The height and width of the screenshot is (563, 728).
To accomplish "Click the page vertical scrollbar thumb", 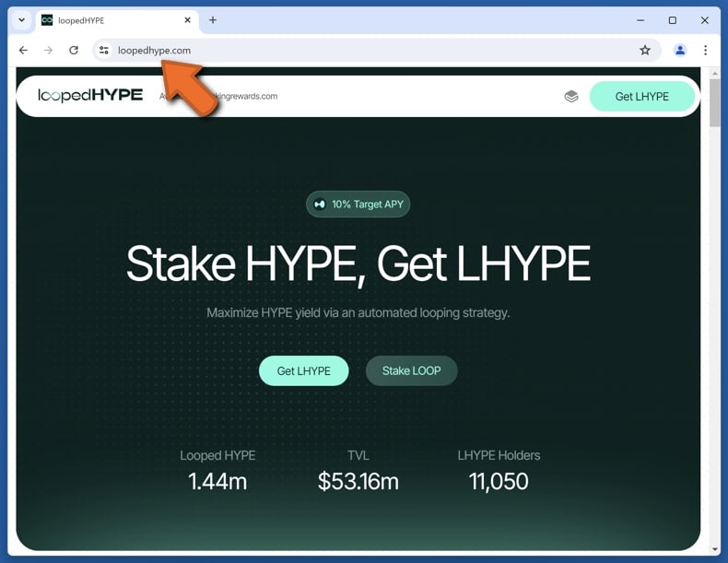I will (714, 102).
